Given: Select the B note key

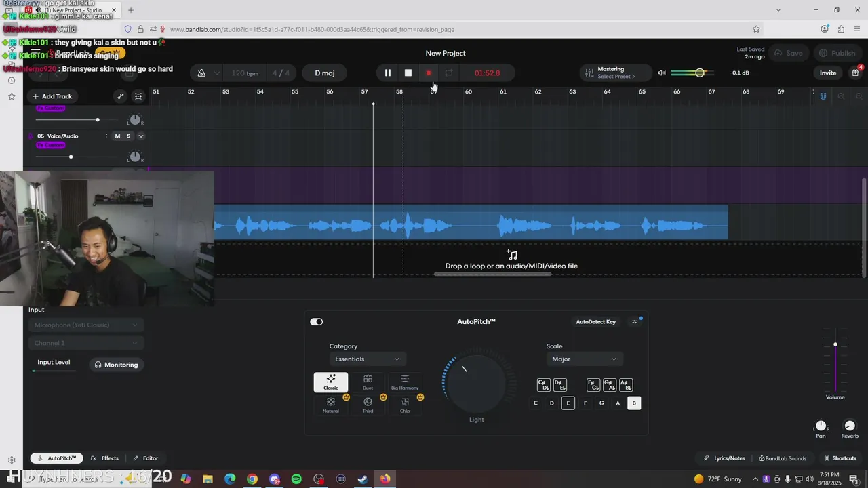Looking at the screenshot, I should coord(634,403).
